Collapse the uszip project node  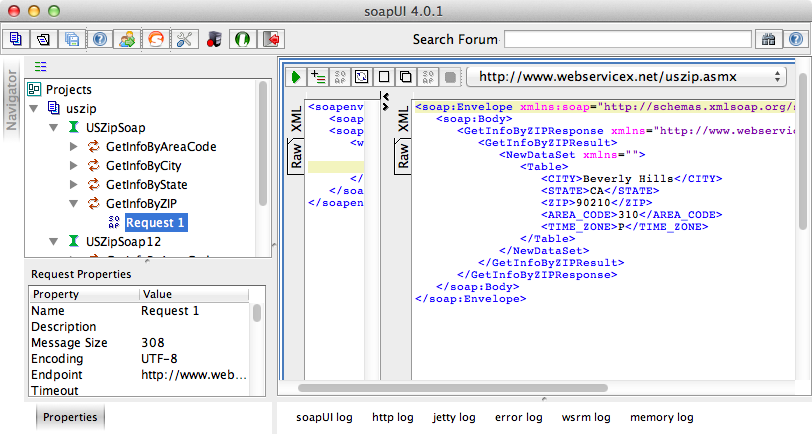pyautogui.click(x=34, y=108)
